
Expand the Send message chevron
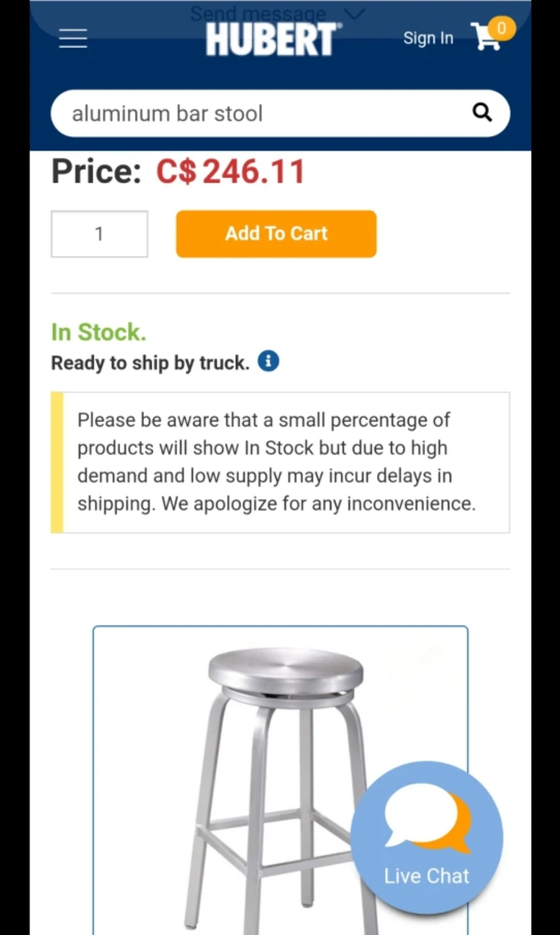(354, 13)
